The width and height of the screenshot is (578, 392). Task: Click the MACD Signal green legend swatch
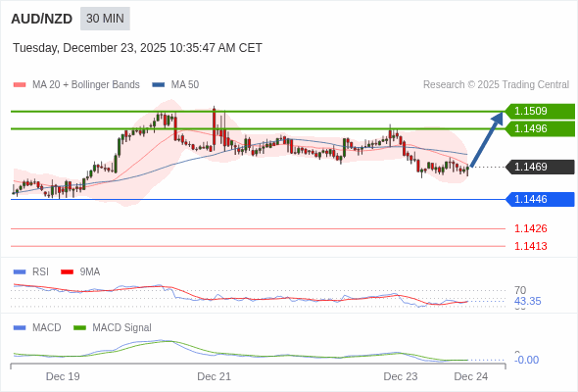[79, 328]
